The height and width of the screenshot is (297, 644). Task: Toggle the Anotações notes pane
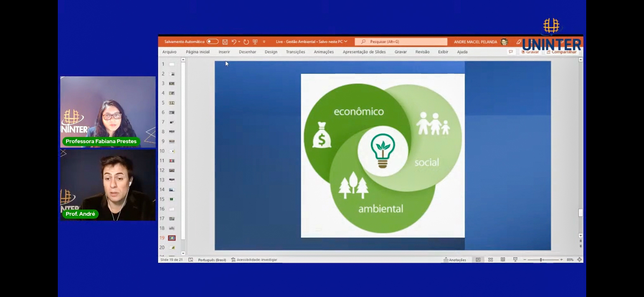[455, 260]
